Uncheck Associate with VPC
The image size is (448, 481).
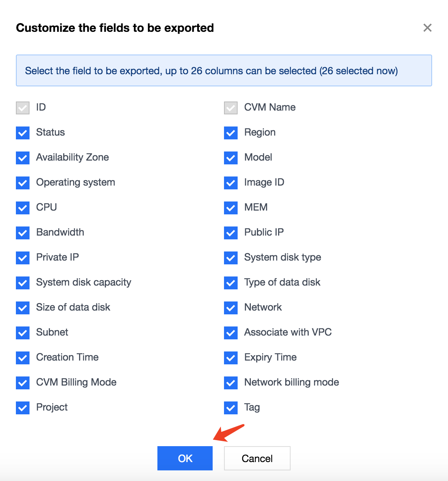click(x=231, y=333)
